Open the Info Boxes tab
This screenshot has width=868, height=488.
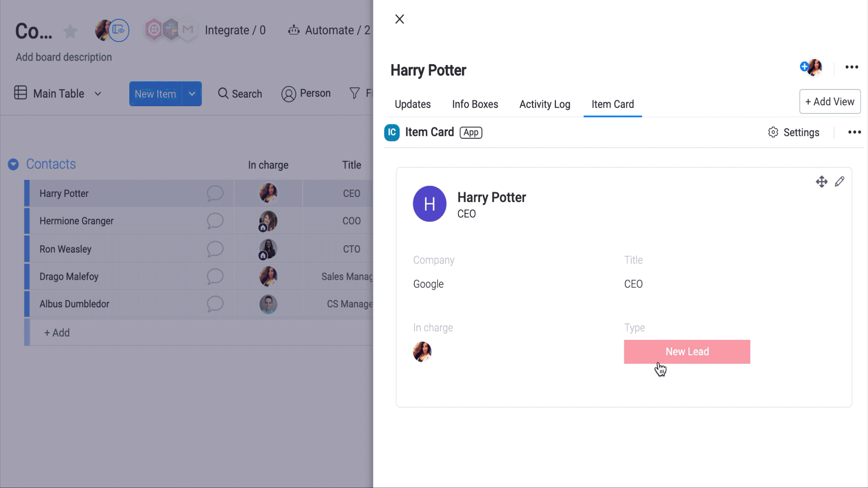[475, 104]
